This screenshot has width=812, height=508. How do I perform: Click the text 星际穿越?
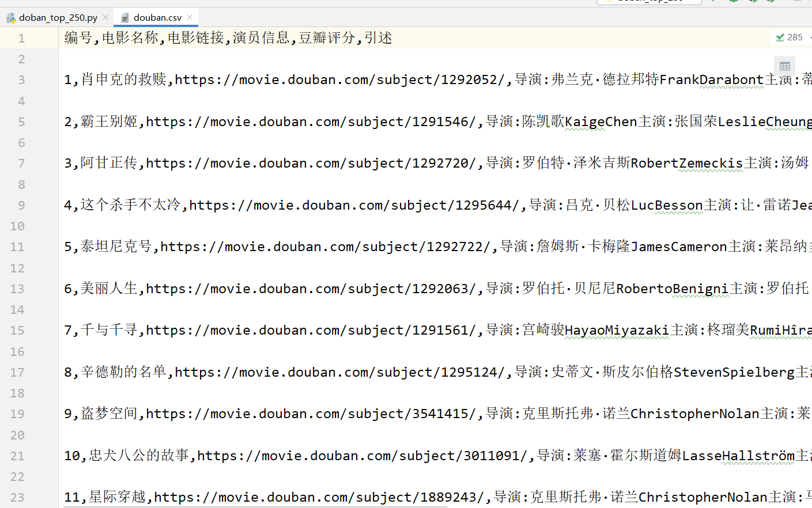117,497
